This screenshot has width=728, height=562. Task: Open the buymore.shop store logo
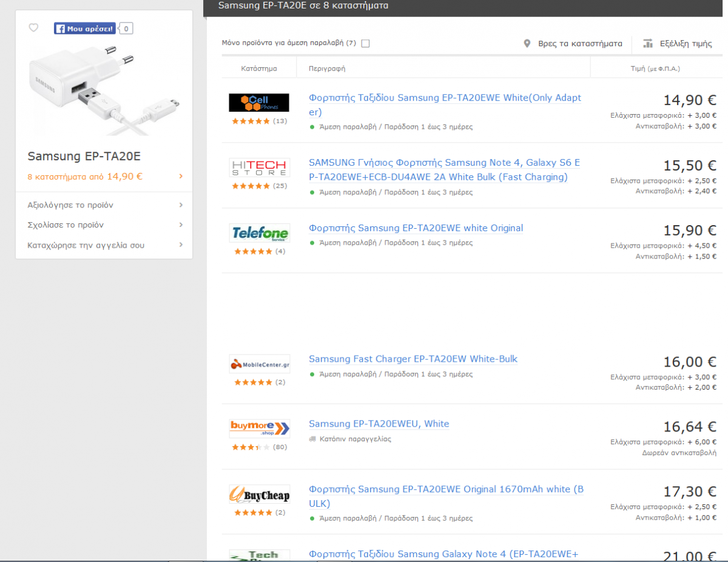259,428
